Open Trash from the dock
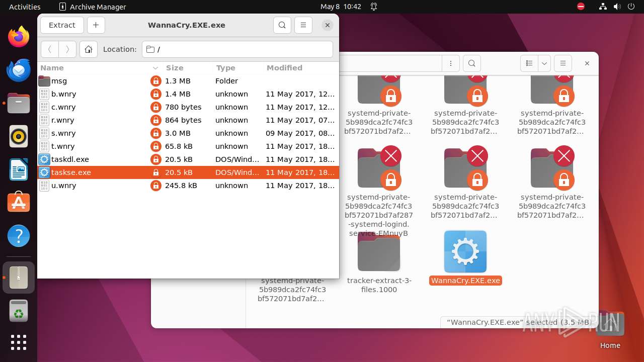The width and height of the screenshot is (644, 362). click(x=19, y=311)
